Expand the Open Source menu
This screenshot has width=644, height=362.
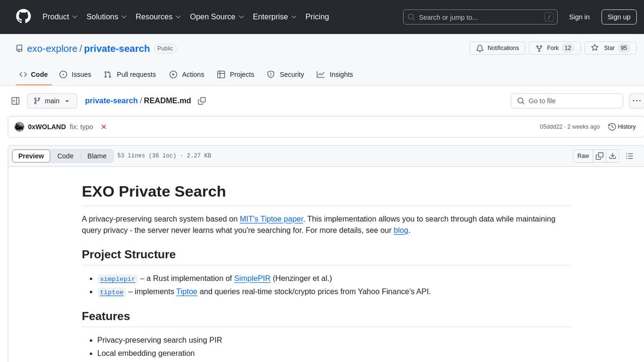click(217, 17)
